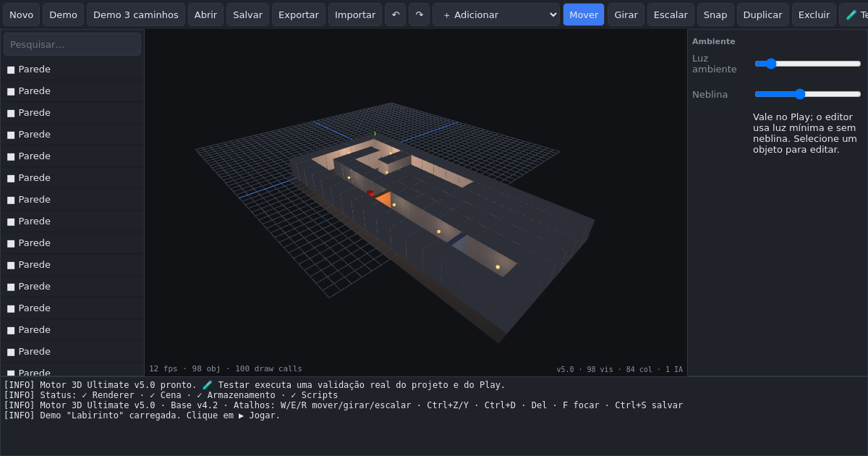Screen dimensions: 868x456
Task: Click the console line starting "Status: ✓ Renderer"
Action: [x=171, y=395]
